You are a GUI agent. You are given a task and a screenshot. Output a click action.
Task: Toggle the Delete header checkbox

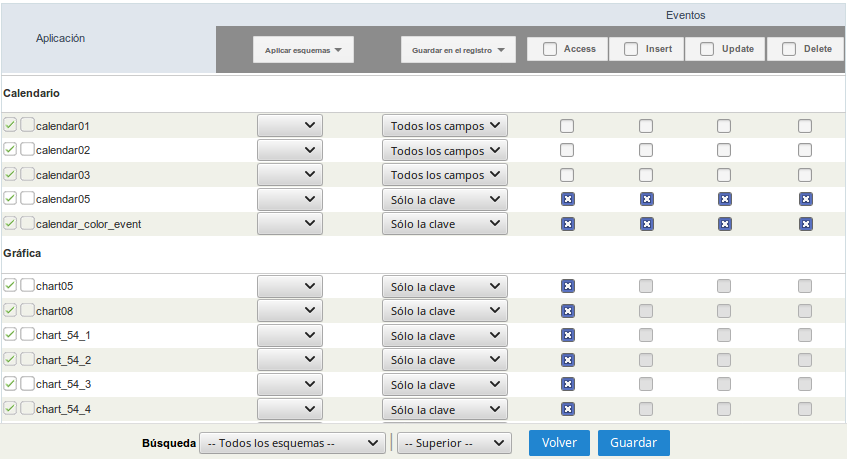pyautogui.click(x=789, y=49)
